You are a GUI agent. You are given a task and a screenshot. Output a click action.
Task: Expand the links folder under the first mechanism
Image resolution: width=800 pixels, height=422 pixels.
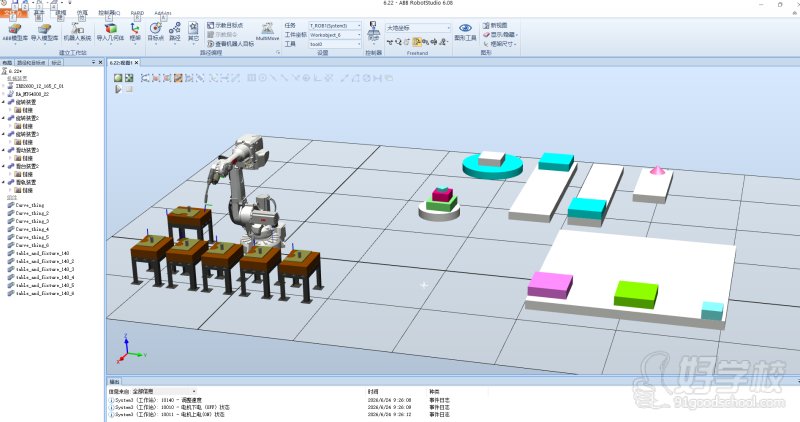[x=10, y=110]
